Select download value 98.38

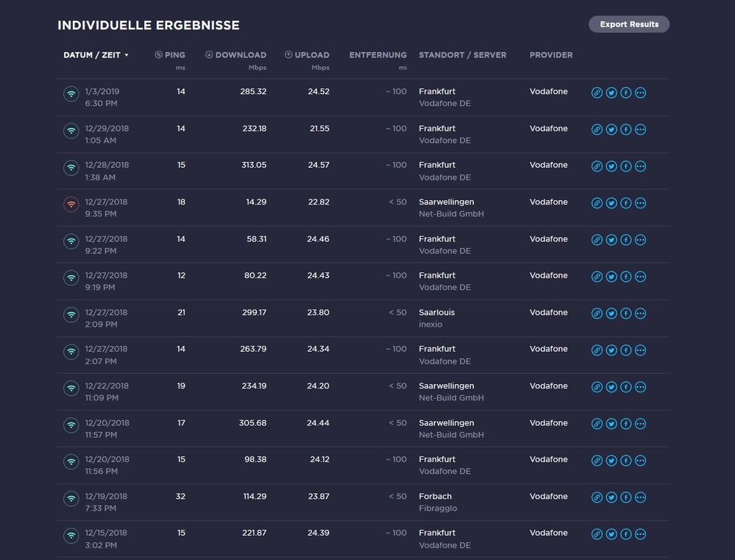(x=255, y=460)
